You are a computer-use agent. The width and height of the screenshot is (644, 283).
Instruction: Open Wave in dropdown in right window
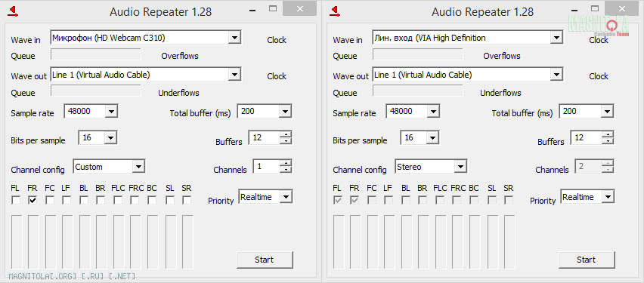pyautogui.click(x=556, y=38)
